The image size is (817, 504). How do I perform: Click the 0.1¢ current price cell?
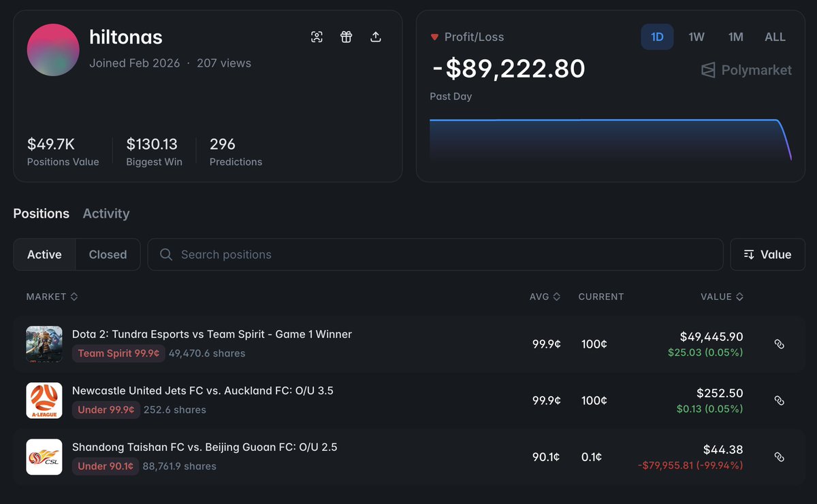tap(592, 457)
